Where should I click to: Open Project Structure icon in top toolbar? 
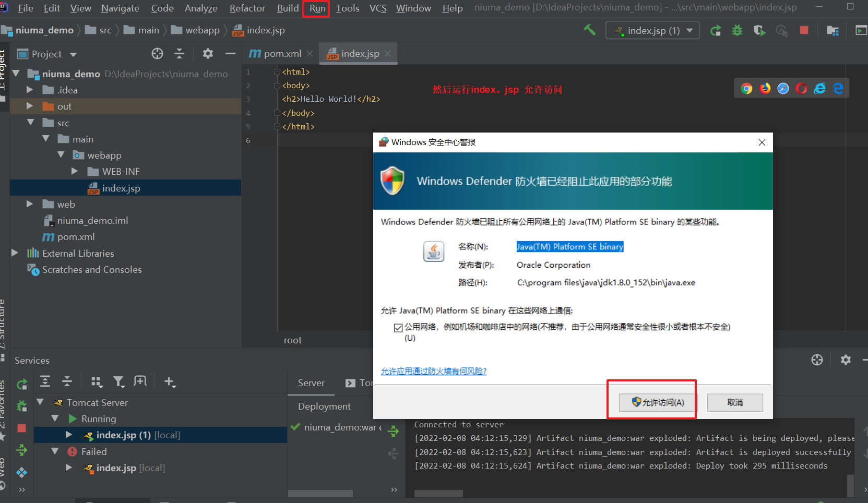click(x=833, y=31)
